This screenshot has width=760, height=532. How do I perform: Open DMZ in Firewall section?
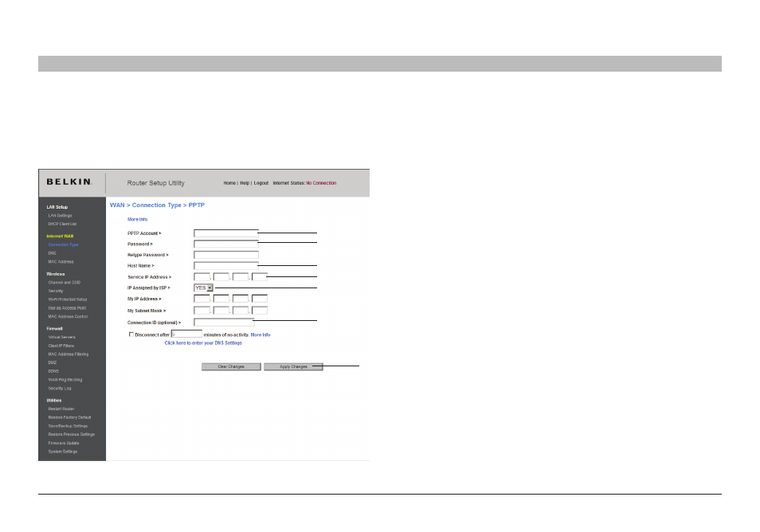pos(53,362)
